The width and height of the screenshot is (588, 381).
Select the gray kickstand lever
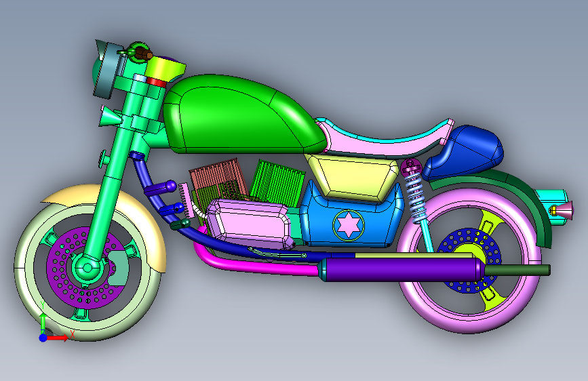[277, 254]
